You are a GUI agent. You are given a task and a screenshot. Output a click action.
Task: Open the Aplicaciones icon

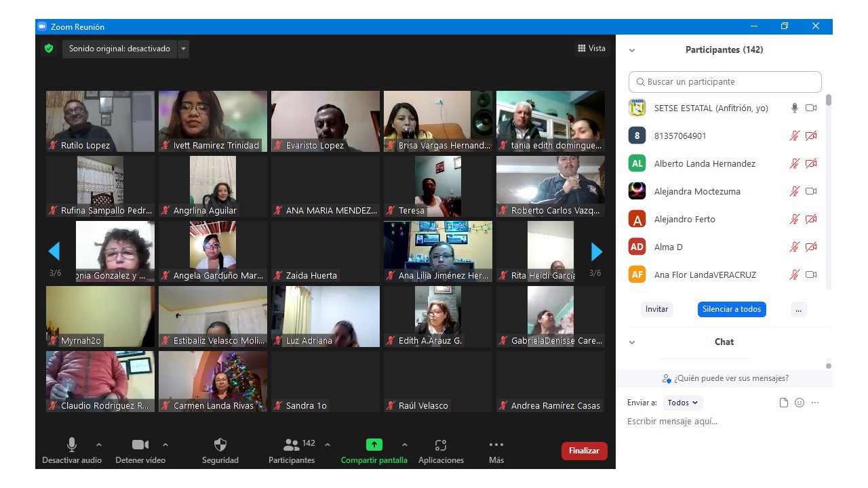tap(441, 445)
